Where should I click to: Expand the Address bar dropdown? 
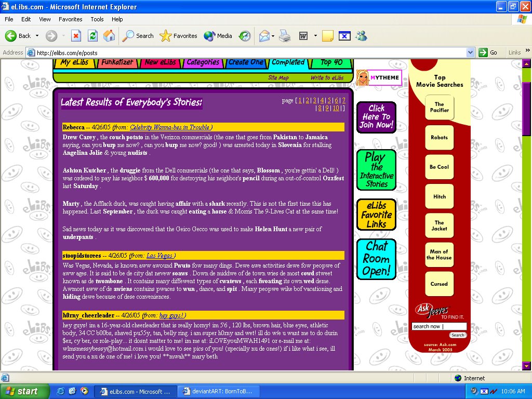tap(470, 52)
